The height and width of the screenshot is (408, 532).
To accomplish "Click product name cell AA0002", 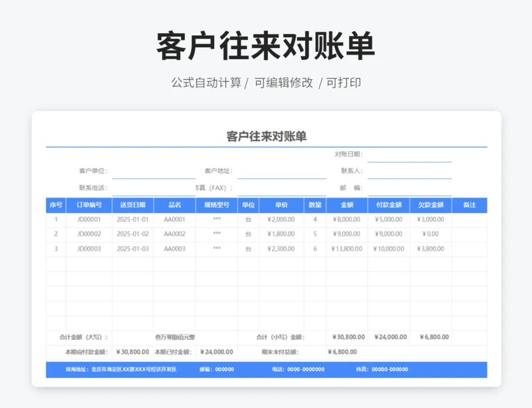I will pos(175,234).
